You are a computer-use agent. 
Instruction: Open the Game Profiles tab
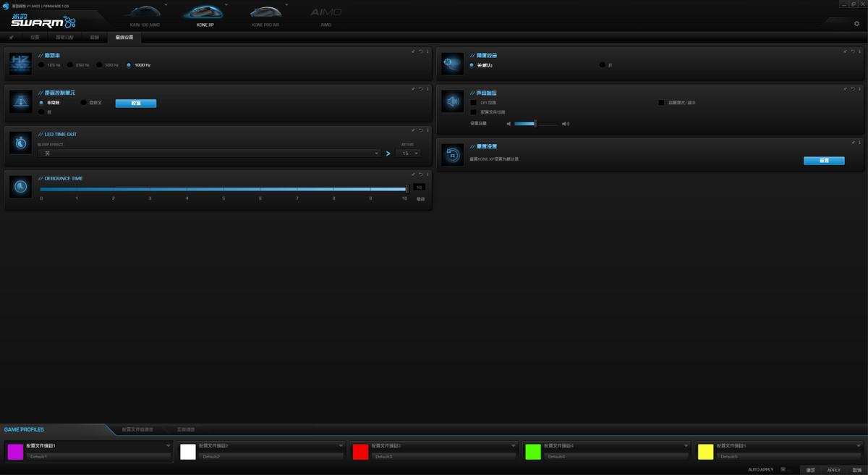point(25,430)
